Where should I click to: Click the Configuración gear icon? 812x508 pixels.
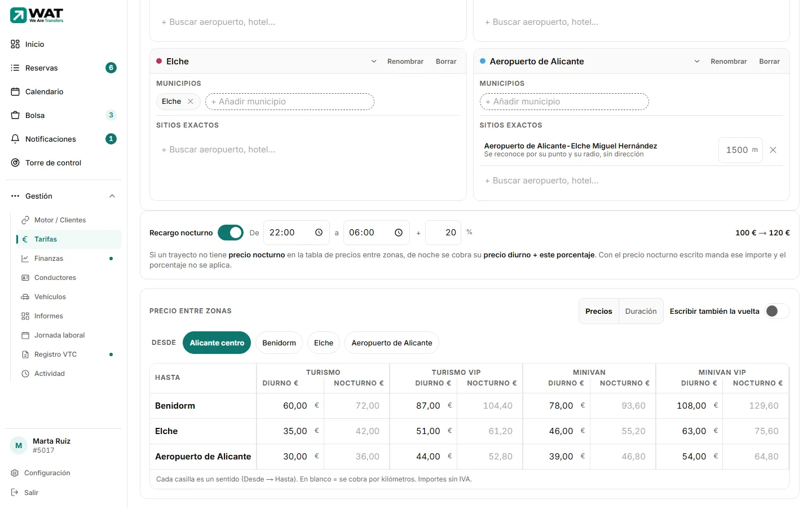click(x=15, y=473)
